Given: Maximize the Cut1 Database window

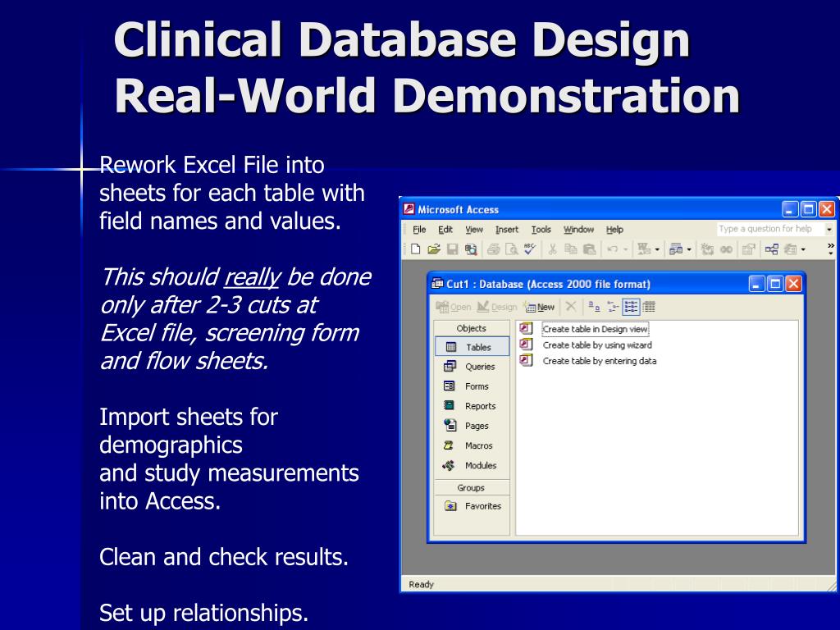Looking at the screenshot, I should pyautogui.click(x=774, y=284).
